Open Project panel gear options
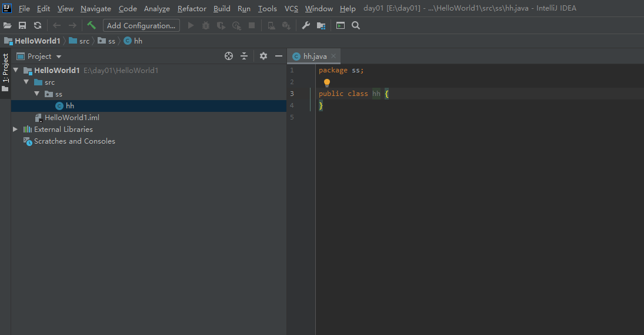 click(263, 57)
